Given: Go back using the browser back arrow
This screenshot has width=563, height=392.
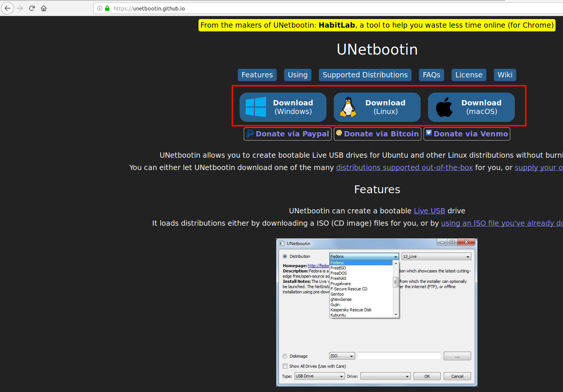Looking at the screenshot, I should [7, 8].
